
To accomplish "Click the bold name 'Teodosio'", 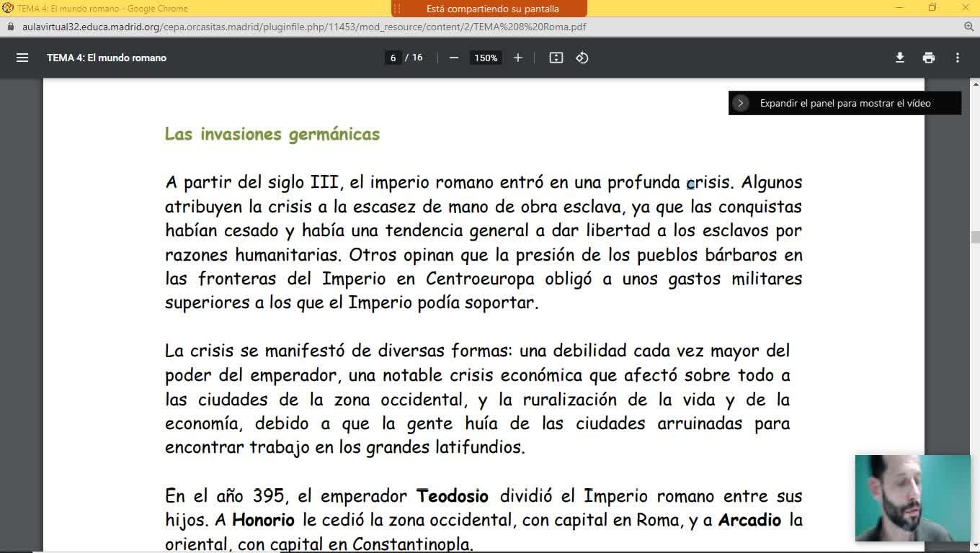I will 453,496.
